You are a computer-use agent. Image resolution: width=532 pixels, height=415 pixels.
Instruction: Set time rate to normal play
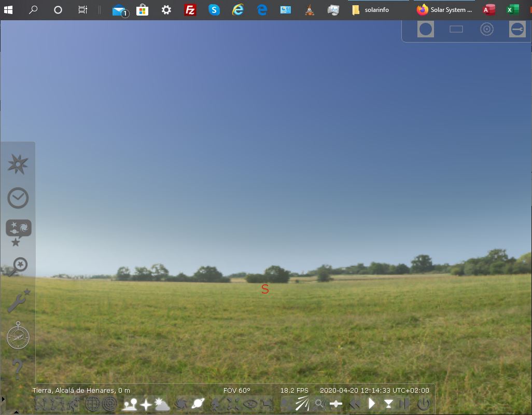point(371,404)
